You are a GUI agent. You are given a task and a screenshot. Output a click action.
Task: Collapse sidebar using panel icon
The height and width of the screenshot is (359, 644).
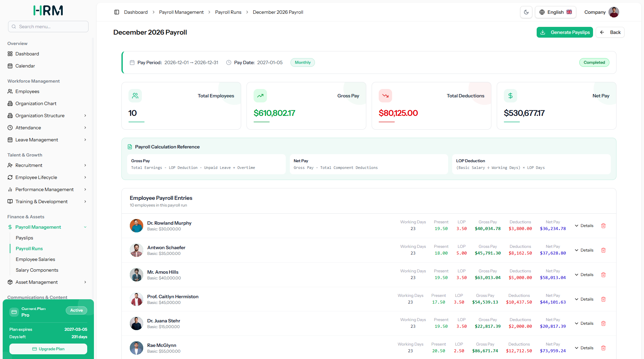tap(117, 12)
